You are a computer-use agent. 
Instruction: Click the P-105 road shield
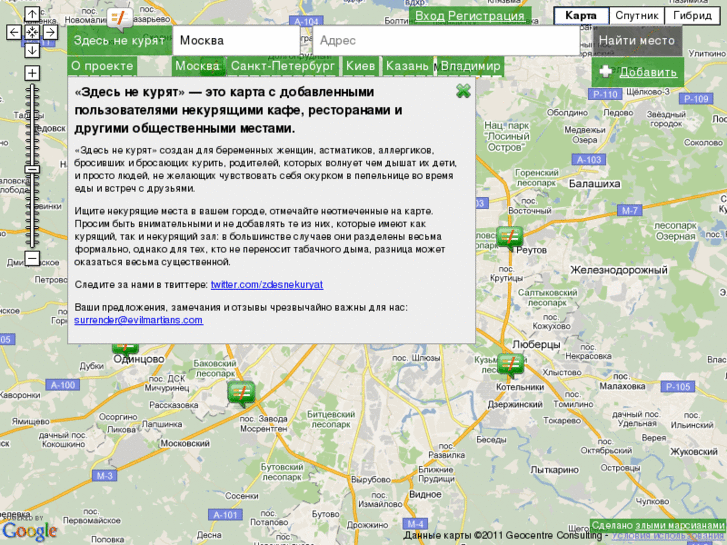pos(678,387)
